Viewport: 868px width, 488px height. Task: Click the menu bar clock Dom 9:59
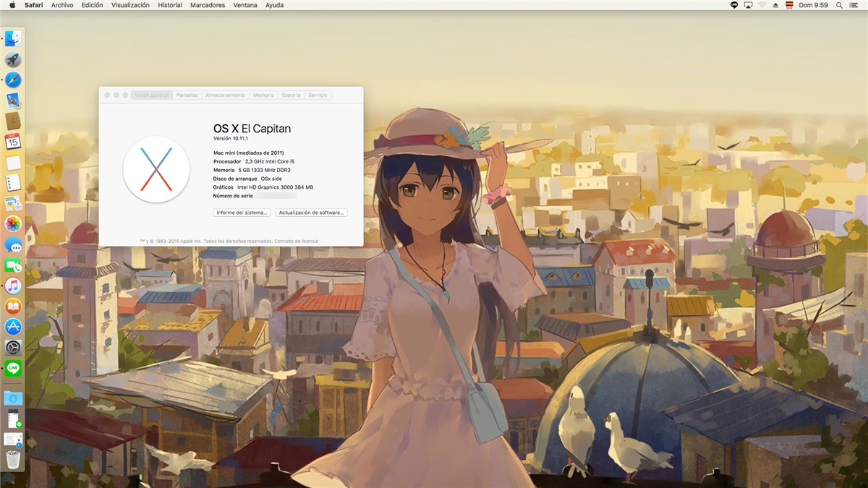pos(813,5)
